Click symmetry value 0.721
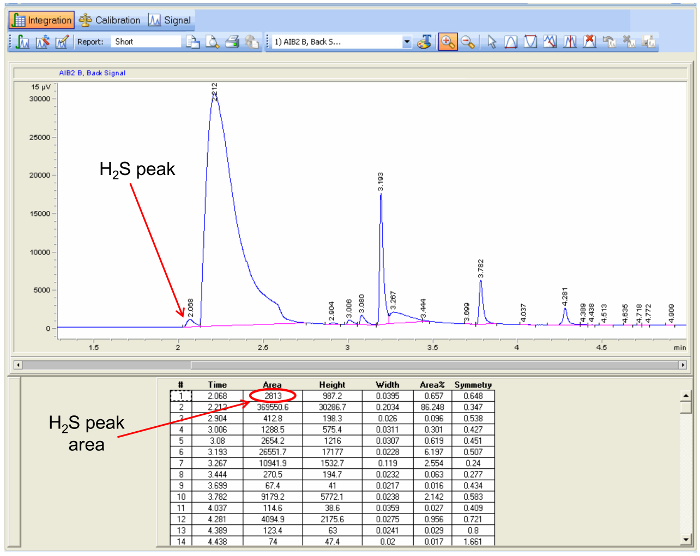 [x=473, y=519]
